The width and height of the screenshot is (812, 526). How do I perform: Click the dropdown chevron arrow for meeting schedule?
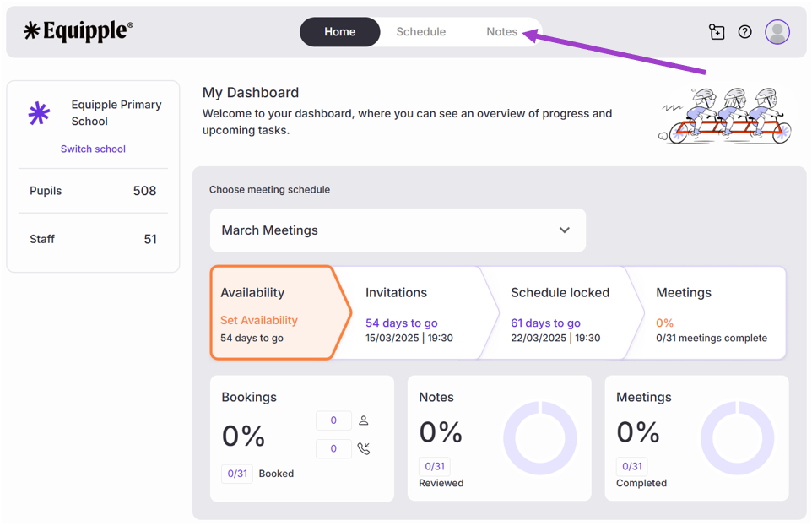coord(565,230)
